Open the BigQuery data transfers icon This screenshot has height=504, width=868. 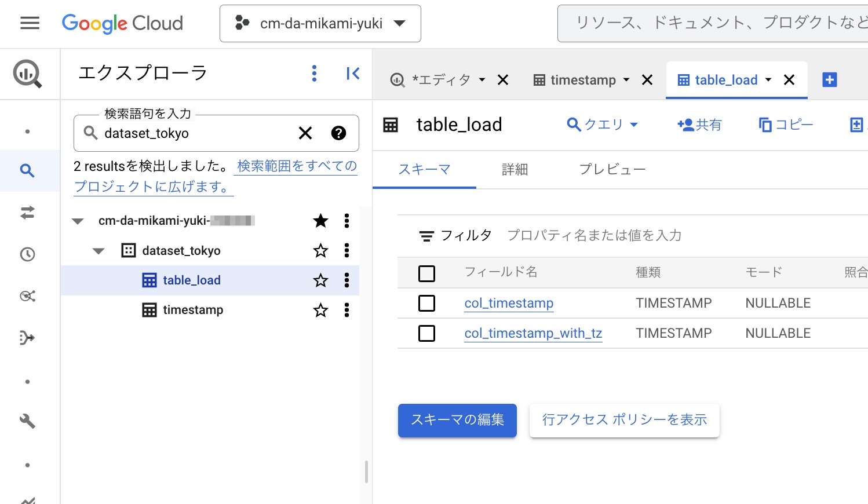click(27, 213)
